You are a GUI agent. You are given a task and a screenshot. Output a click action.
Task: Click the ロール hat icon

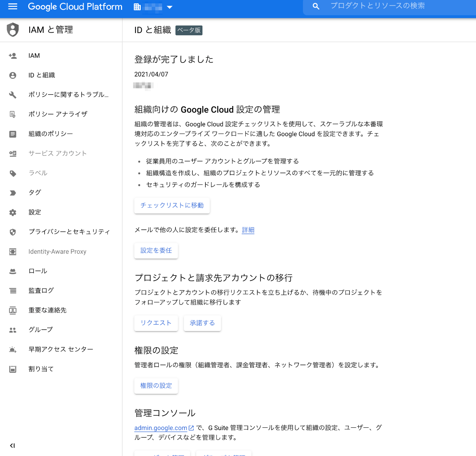tap(13, 271)
